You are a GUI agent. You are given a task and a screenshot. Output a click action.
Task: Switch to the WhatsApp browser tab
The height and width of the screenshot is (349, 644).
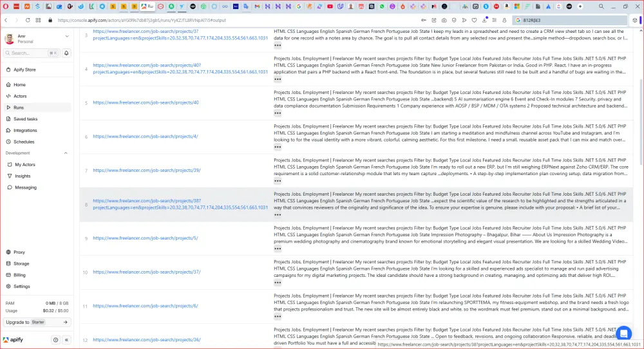click(x=382, y=6)
